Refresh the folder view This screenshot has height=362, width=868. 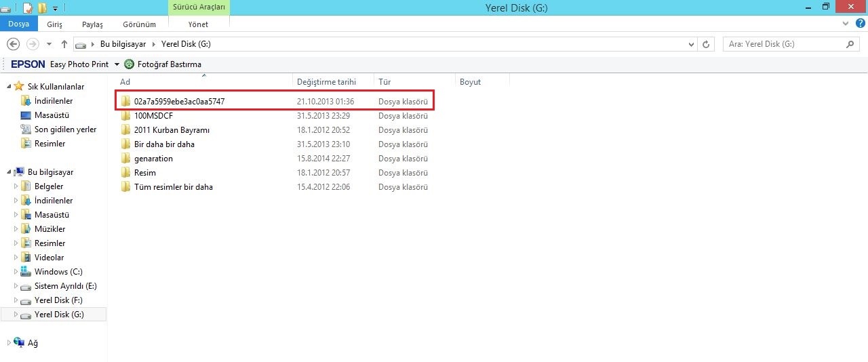click(x=707, y=44)
